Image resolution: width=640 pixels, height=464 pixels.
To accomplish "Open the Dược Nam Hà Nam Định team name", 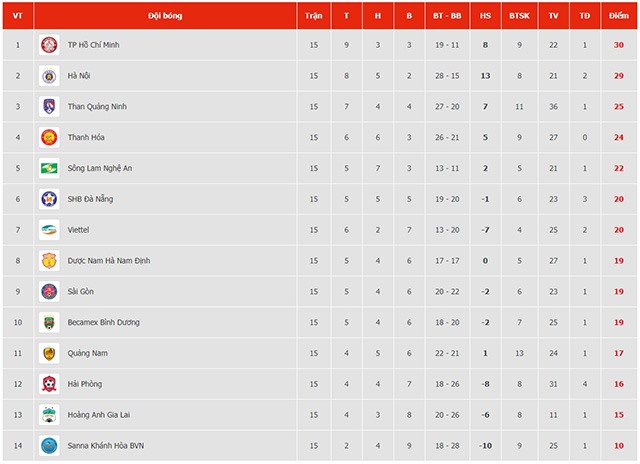I will tap(109, 261).
